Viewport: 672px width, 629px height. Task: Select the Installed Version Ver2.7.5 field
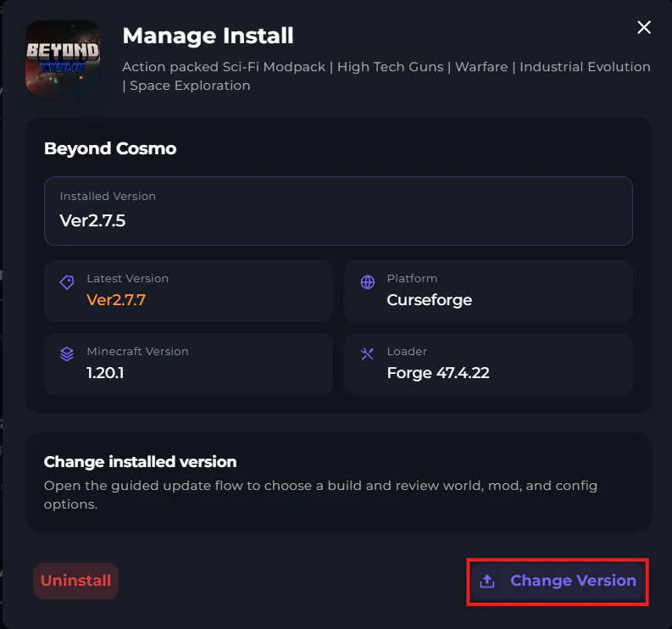pyautogui.click(x=338, y=211)
